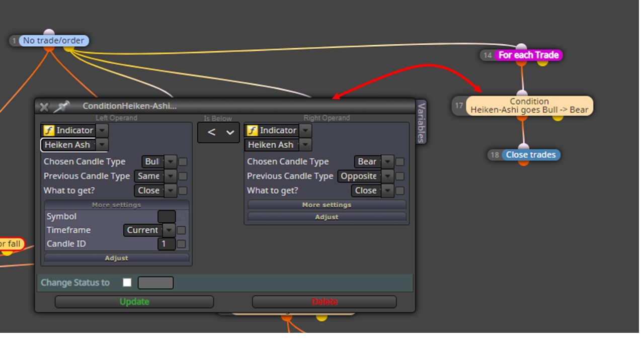Open Right Operand Indicator type dropdown
This screenshot has width=644, height=362.
305,131
